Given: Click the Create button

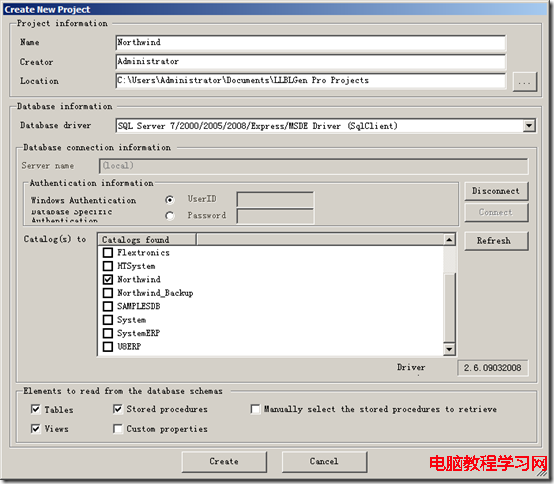Looking at the screenshot, I should (x=224, y=462).
